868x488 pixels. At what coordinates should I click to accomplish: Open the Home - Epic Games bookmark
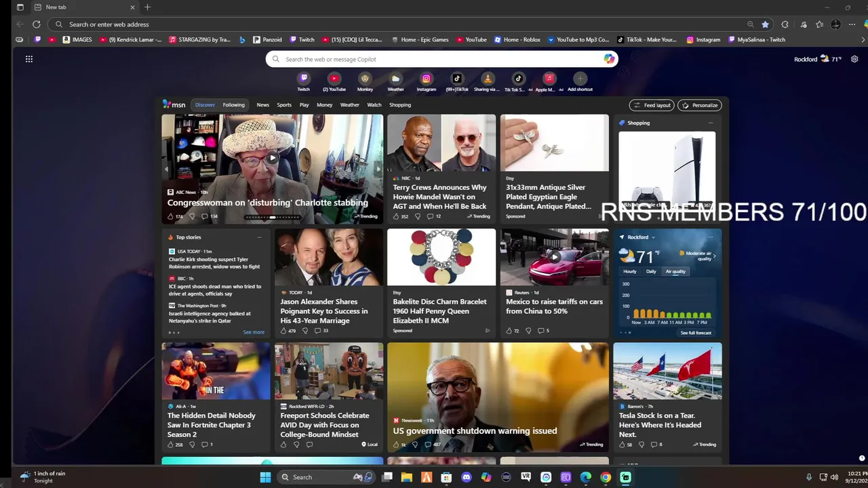point(420,39)
